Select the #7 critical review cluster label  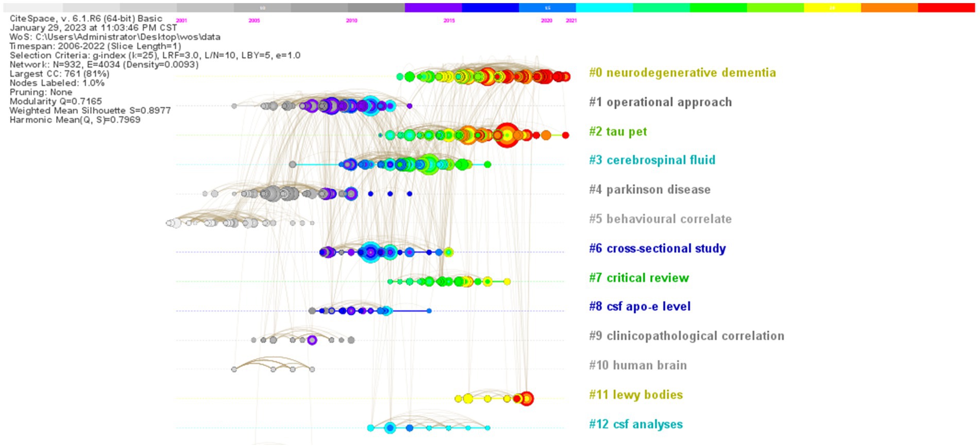tap(639, 278)
